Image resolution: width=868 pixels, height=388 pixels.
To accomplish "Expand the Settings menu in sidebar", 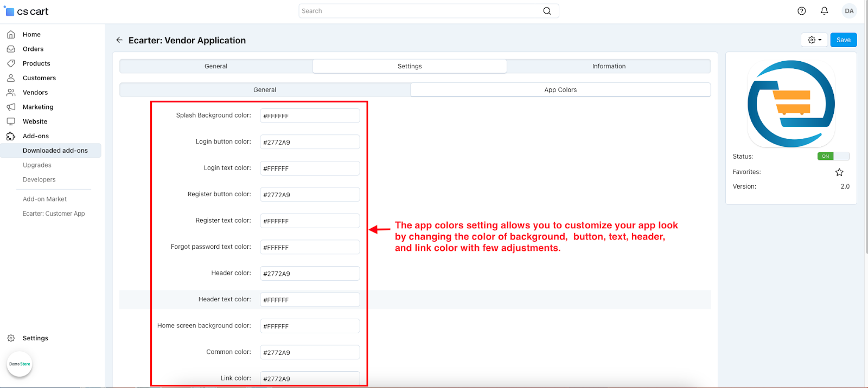I will pyautogui.click(x=35, y=338).
